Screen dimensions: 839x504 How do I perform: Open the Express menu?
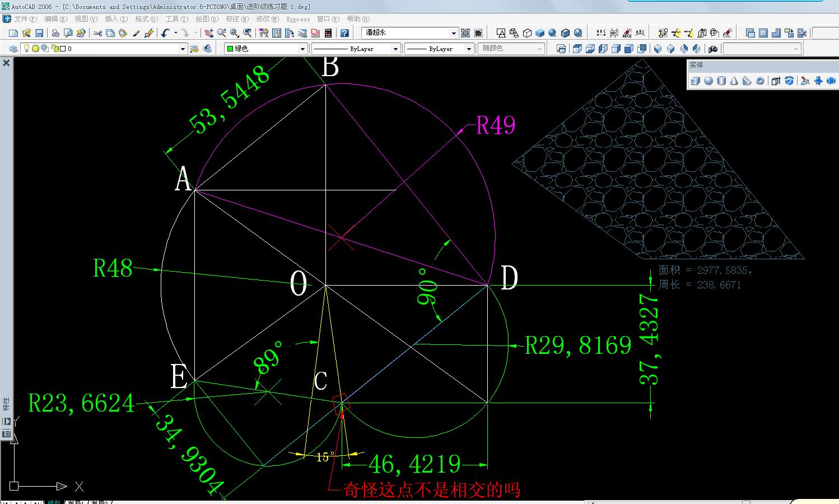pos(298,19)
